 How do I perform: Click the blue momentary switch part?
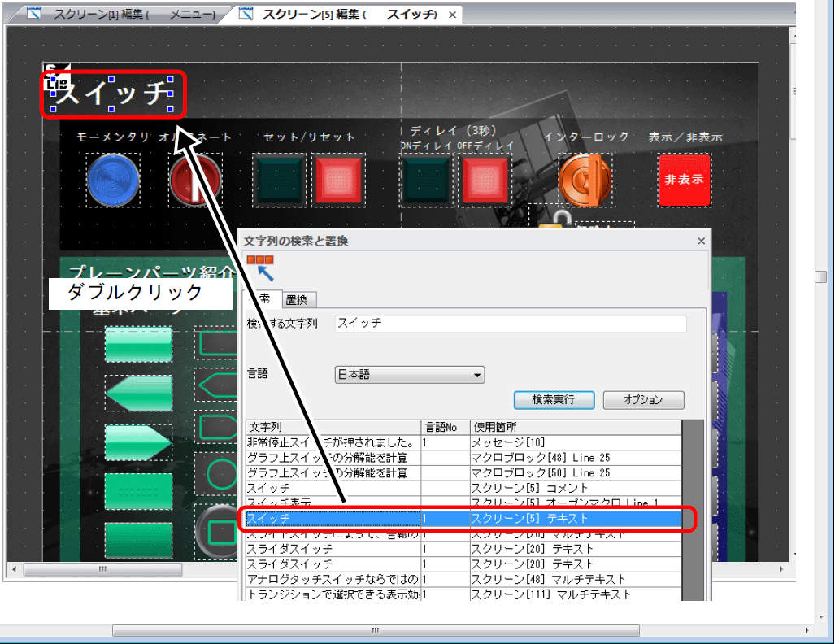point(113,180)
